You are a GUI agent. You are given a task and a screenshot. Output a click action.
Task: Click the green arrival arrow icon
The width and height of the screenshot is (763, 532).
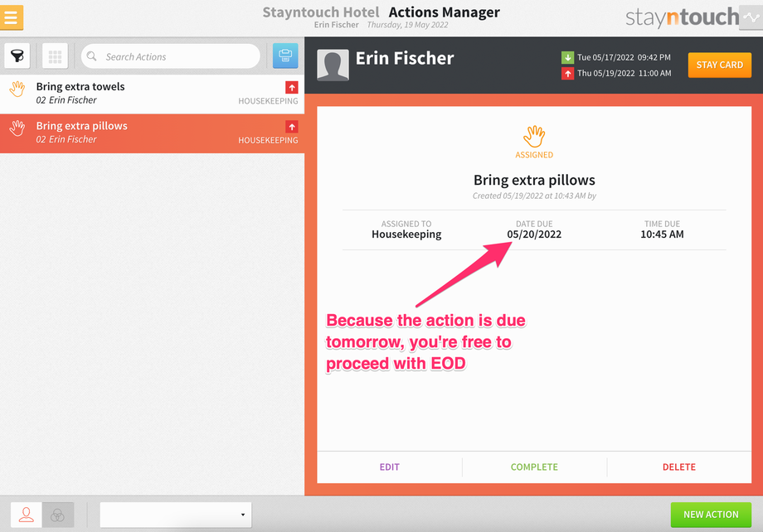pyautogui.click(x=567, y=57)
